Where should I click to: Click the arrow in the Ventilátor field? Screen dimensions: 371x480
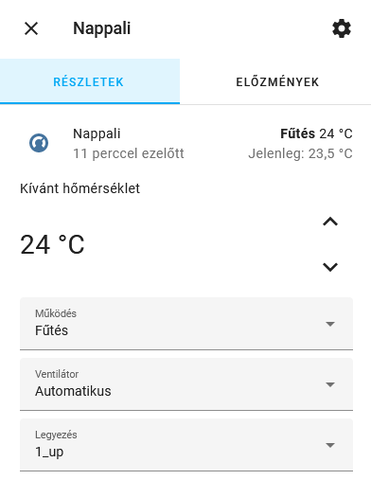[x=330, y=385]
